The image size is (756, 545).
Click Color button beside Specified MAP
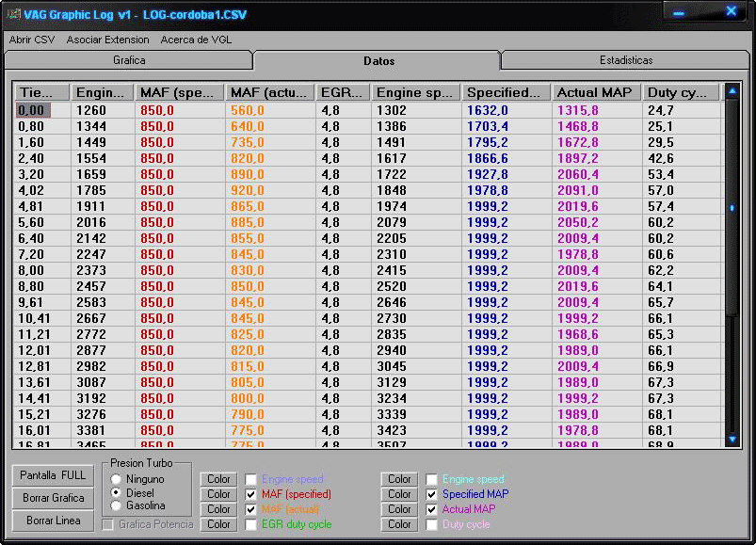(x=399, y=494)
